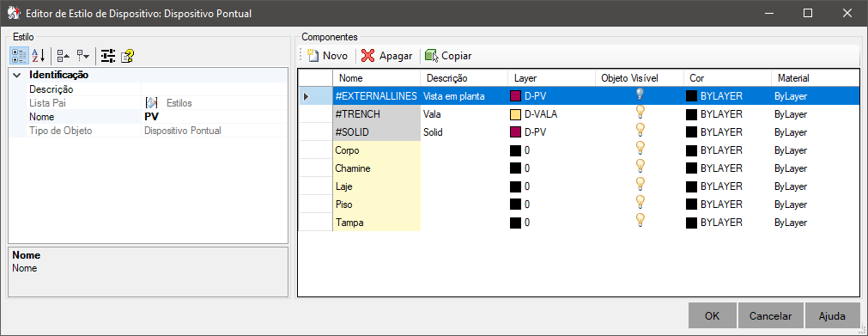Copy component using Copiar button
868x336 pixels.
point(448,56)
